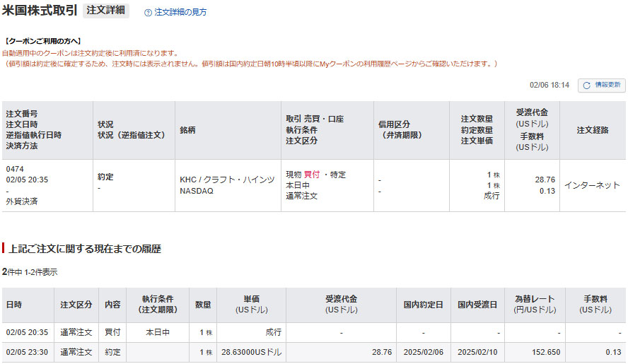Select domestic execution date 2025/02/06
This screenshot has width=628, height=364.
click(423, 352)
